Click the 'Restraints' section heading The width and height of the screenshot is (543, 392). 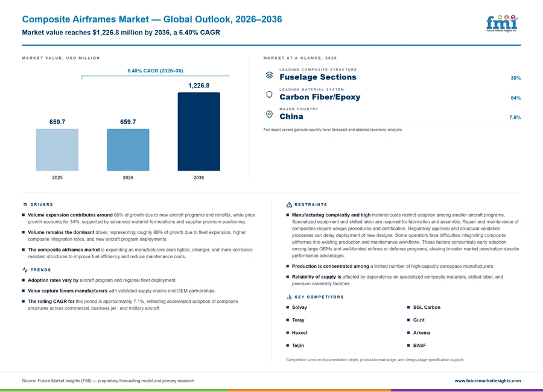(311, 204)
